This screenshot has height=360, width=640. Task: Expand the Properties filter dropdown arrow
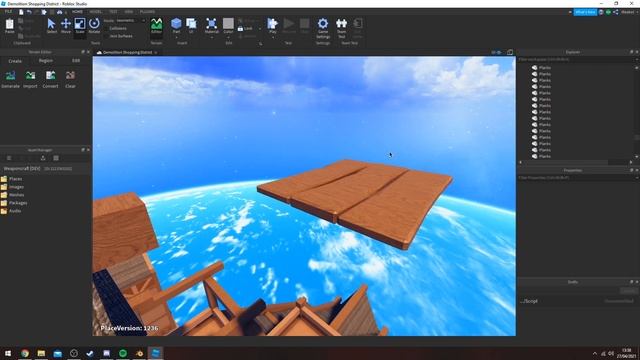(637, 178)
